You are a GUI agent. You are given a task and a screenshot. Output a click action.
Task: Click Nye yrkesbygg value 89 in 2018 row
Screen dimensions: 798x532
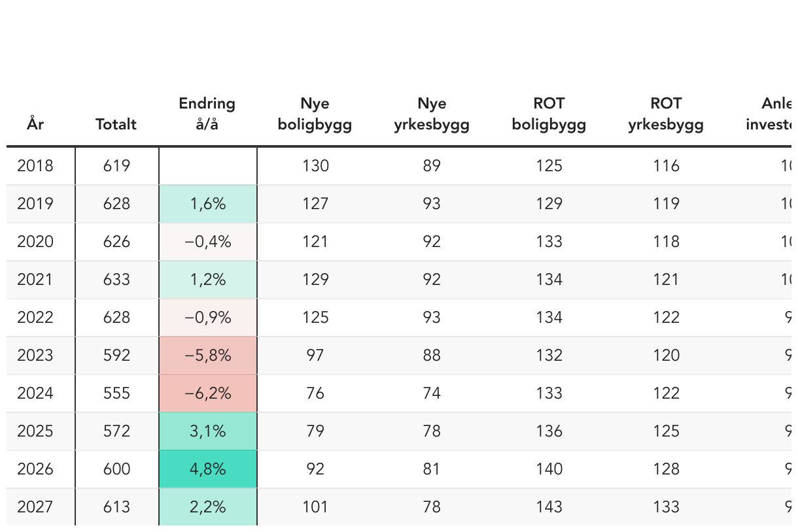pos(432,166)
